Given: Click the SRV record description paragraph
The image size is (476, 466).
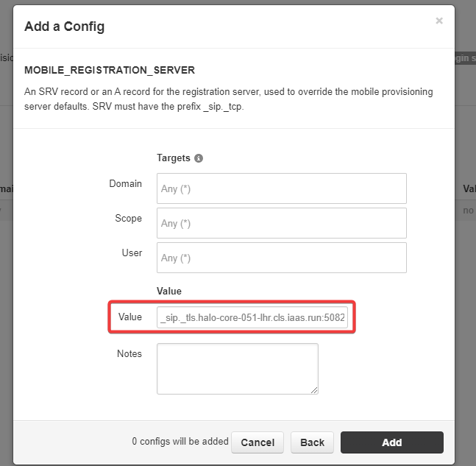Looking at the screenshot, I should tap(228, 99).
